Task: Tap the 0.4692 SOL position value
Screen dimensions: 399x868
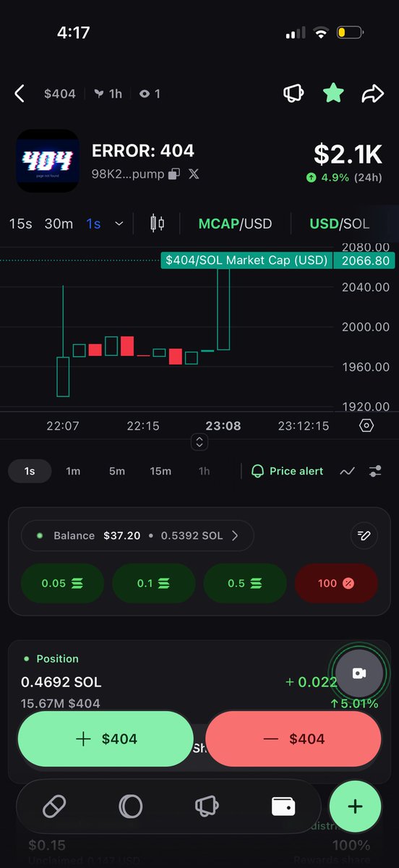Action: coord(61,682)
